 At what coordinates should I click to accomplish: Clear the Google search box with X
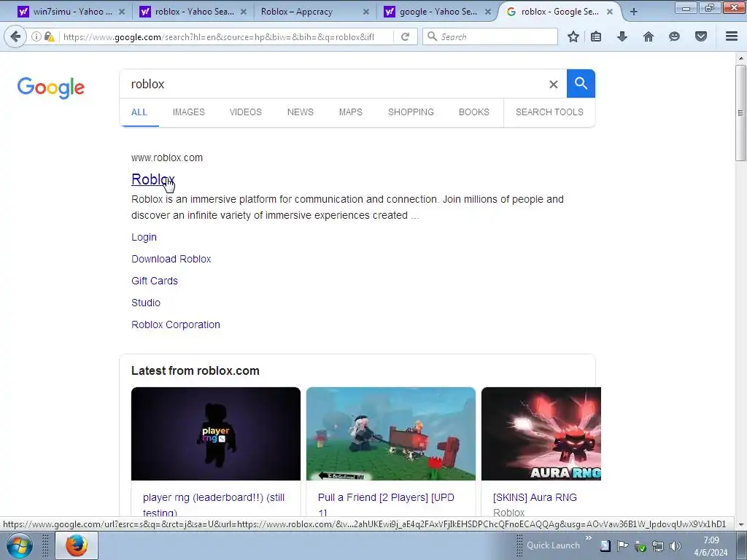pos(553,85)
